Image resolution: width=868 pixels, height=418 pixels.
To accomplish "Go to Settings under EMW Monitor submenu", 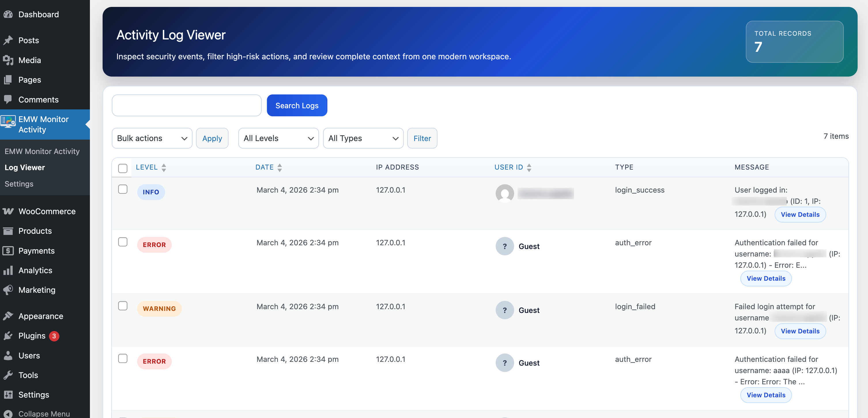I will coord(19,184).
